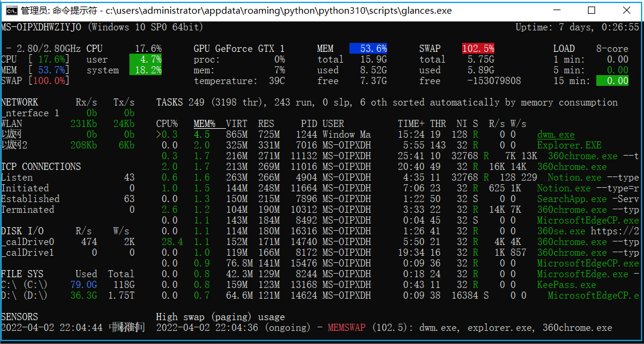Click the MEM% column header
This screenshot has width=644, height=344.
coord(205,123)
